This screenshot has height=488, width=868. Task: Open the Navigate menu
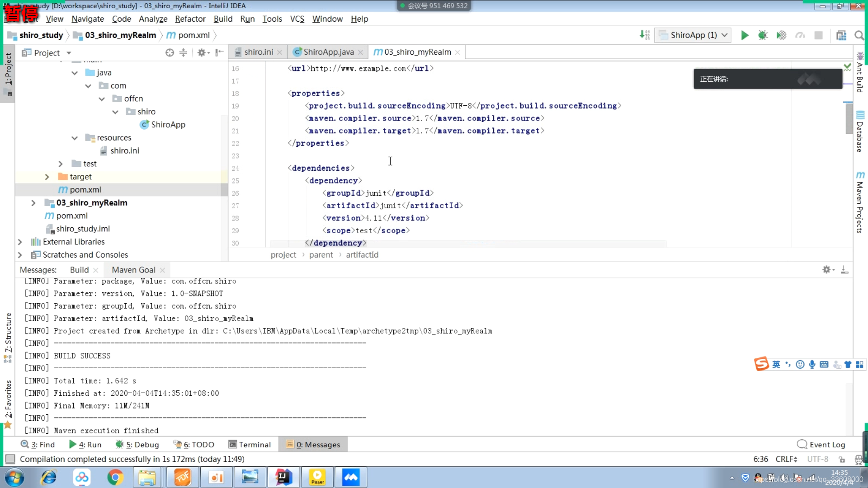point(88,19)
